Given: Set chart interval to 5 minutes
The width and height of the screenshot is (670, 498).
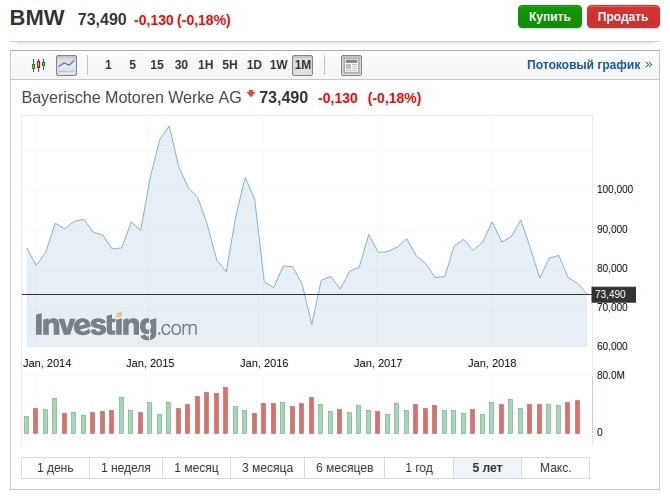Looking at the screenshot, I should (132, 65).
